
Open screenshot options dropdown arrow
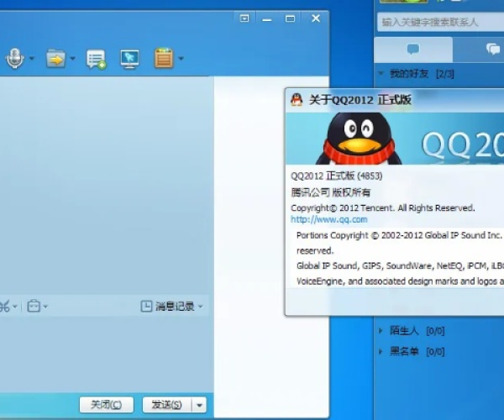(x=15, y=307)
